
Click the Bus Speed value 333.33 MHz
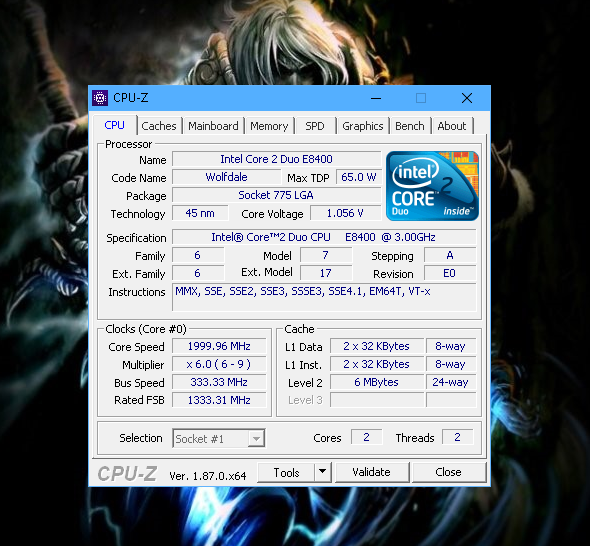pos(219,382)
